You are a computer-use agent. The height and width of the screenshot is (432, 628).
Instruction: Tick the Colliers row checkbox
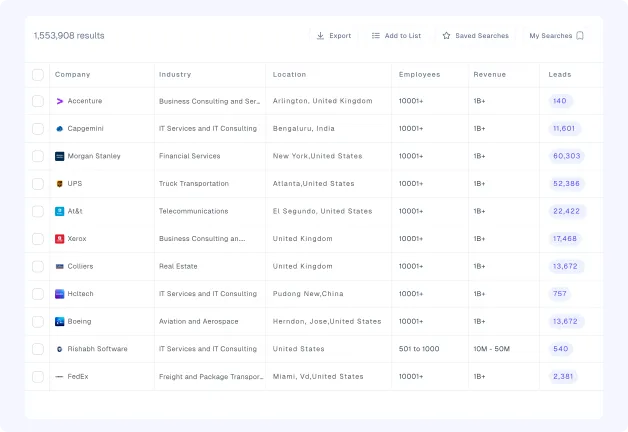pyautogui.click(x=38, y=266)
